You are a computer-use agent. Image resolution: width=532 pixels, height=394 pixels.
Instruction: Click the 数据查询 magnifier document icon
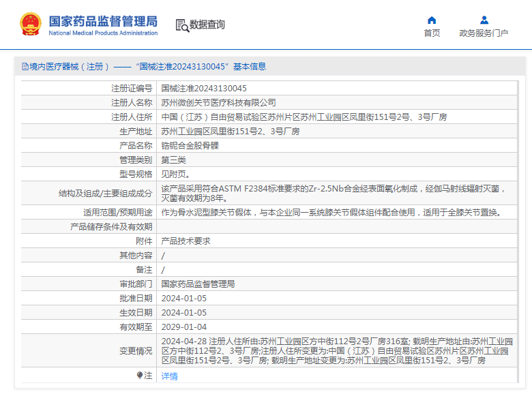[x=181, y=25]
